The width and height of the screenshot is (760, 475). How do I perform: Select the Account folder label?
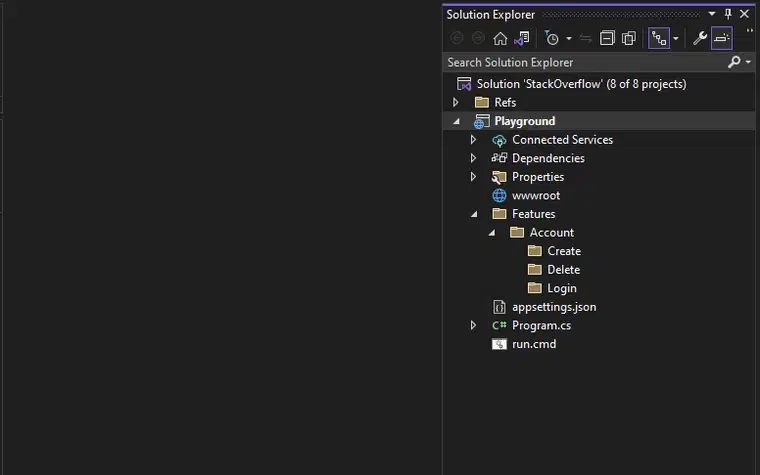tap(552, 233)
